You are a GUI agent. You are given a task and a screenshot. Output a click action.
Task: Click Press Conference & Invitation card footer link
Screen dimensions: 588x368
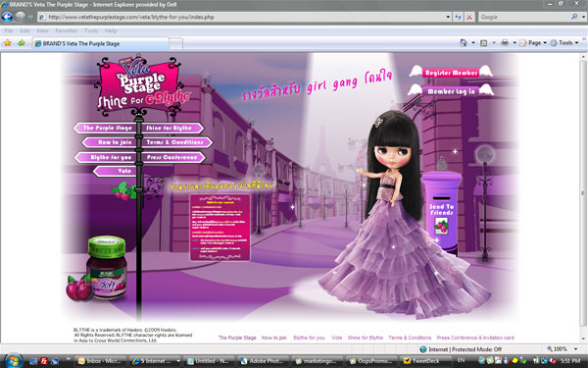475,338
